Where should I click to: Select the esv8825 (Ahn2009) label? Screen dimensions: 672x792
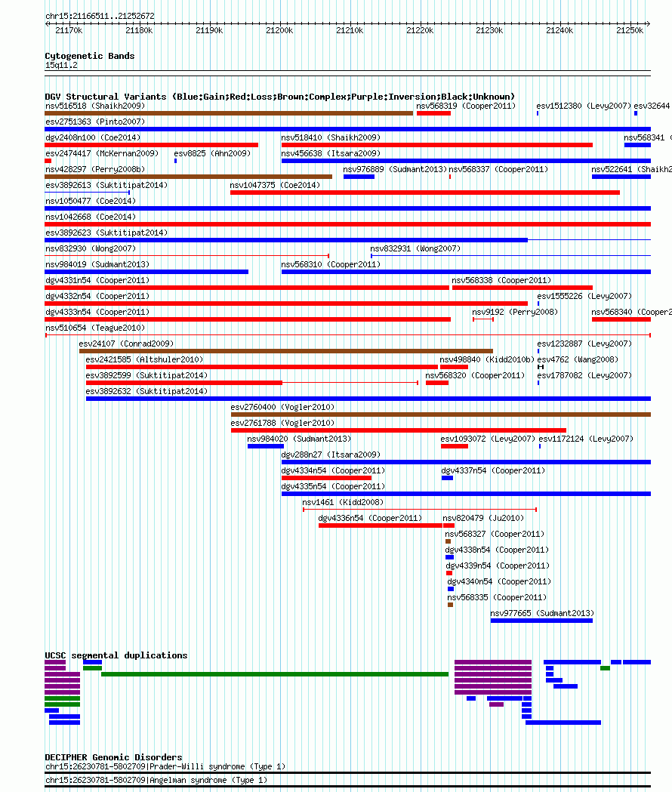[212, 153]
